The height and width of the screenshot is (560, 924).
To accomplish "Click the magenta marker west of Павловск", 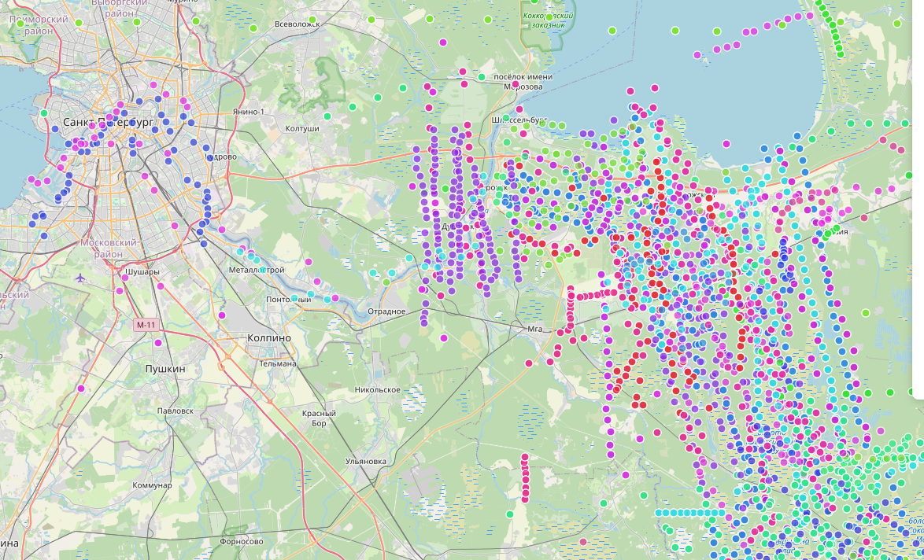I will (81, 389).
